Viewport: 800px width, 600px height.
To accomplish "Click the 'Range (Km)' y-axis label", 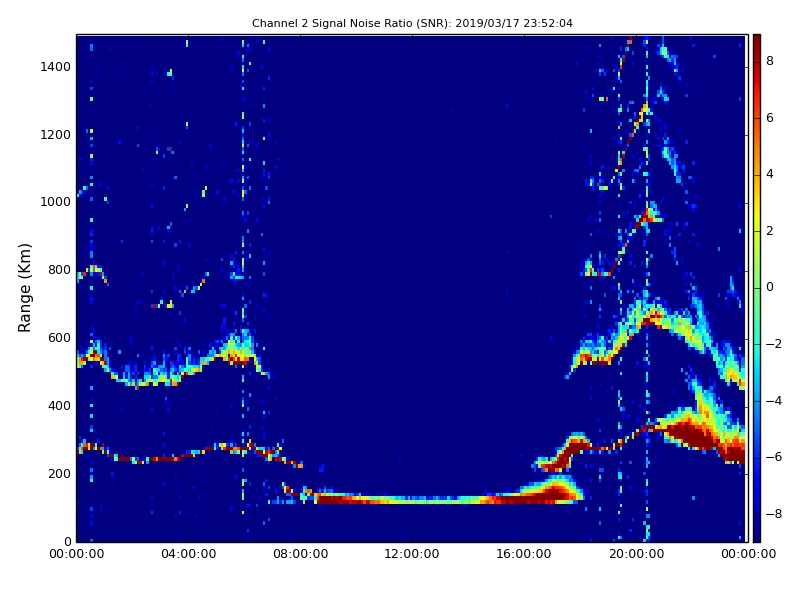I will [x=24, y=288].
